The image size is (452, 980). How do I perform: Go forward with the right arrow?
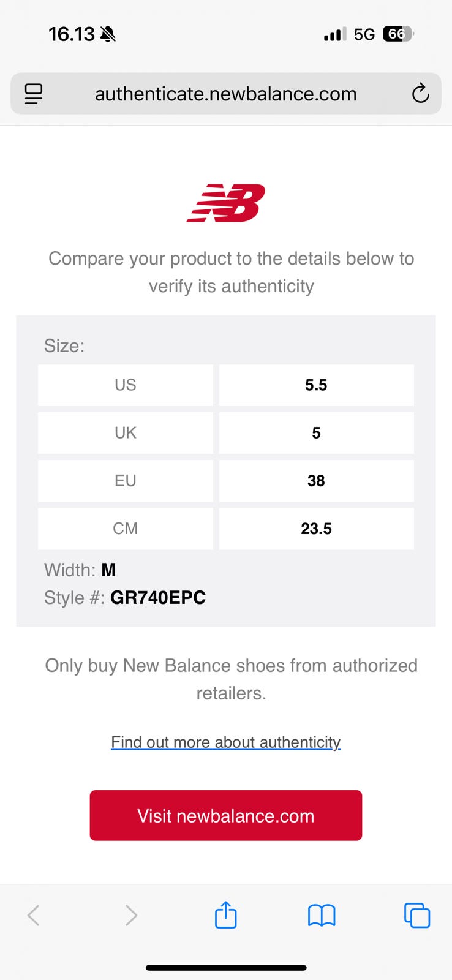point(130,916)
